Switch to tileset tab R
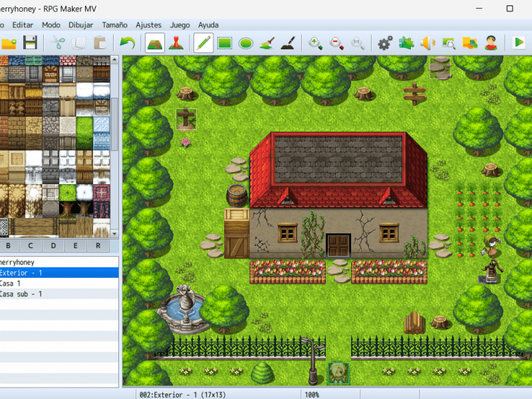Viewport: 532px width, 399px height. (96, 245)
